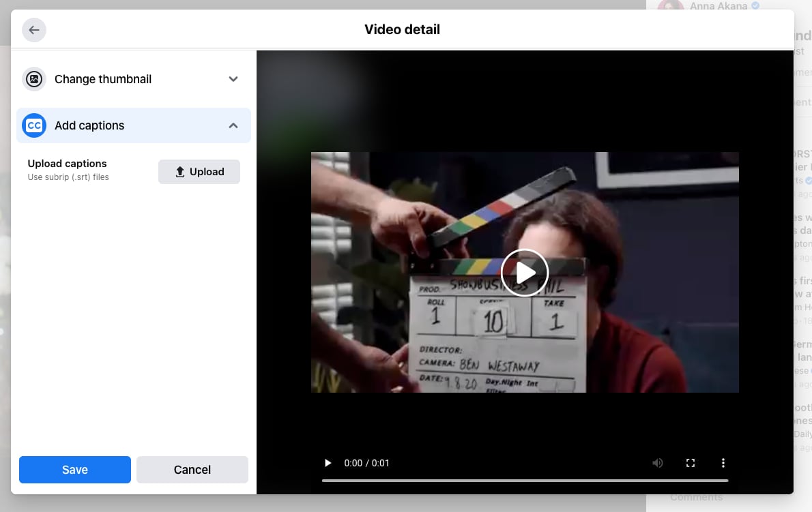Click the blue CC captions icon
The height and width of the screenshot is (512, 812).
coord(34,125)
